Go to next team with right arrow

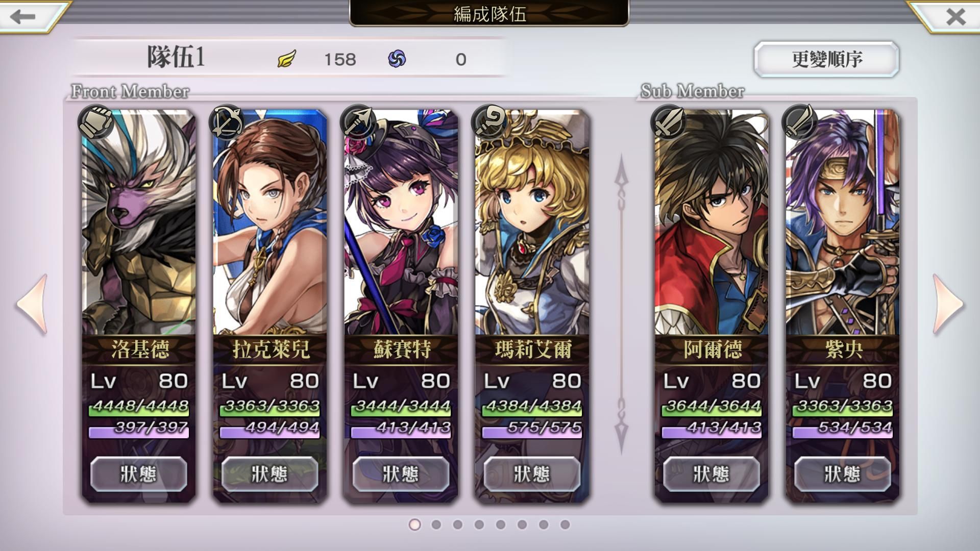pyautogui.click(x=948, y=304)
